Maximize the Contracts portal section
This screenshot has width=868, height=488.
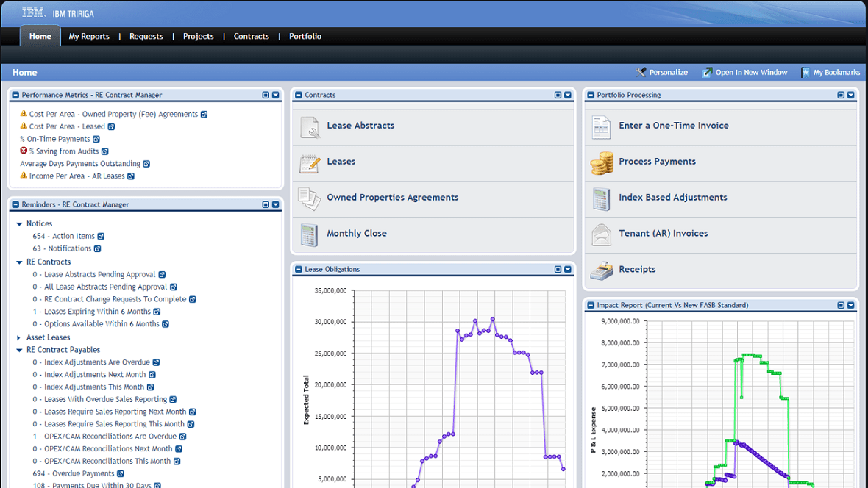coord(558,95)
